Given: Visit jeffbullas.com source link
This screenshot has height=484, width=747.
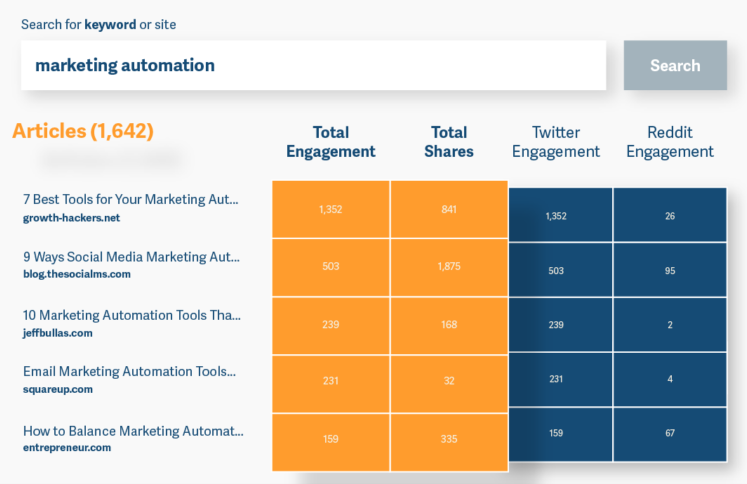Looking at the screenshot, I should [x=58, y=332].
